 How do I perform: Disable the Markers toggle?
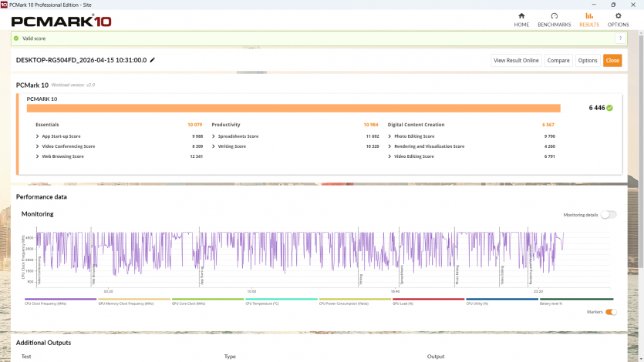611,312
